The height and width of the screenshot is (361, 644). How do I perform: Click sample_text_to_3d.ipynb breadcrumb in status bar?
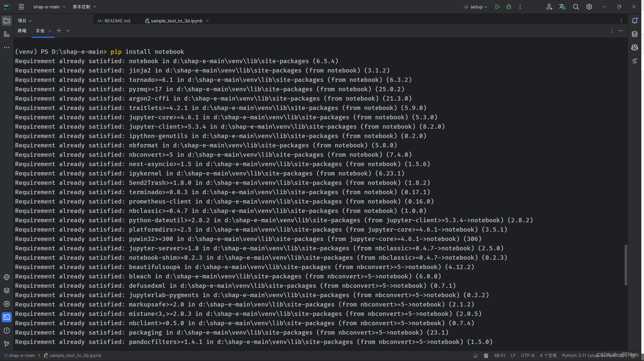72,356
